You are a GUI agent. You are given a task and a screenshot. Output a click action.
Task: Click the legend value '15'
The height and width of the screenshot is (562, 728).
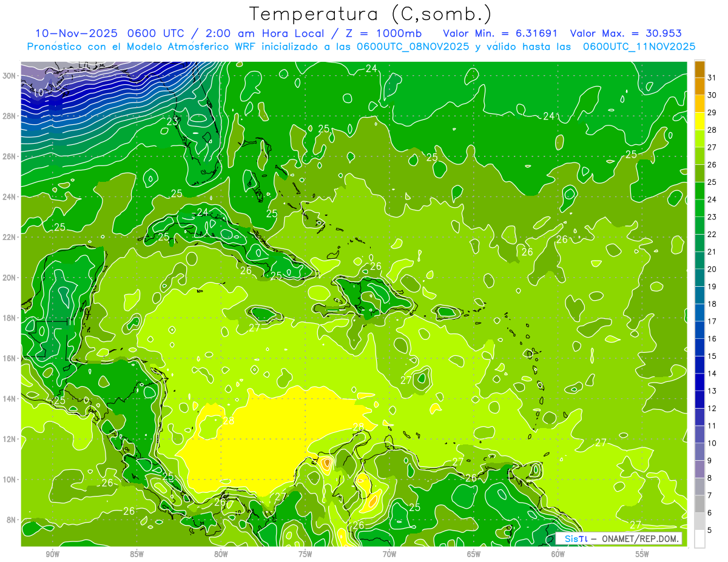(x=712, y=356)
